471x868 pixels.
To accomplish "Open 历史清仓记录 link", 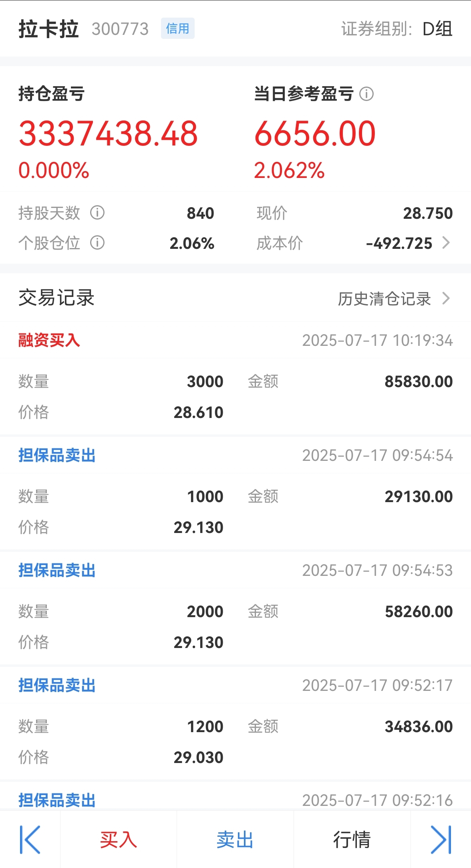I will coord(384,299).
